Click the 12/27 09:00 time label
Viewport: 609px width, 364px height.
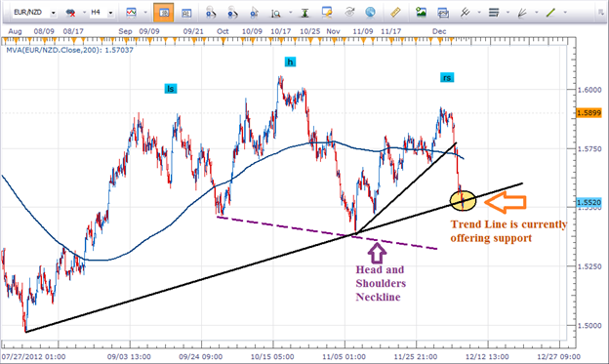click(559, 356)
